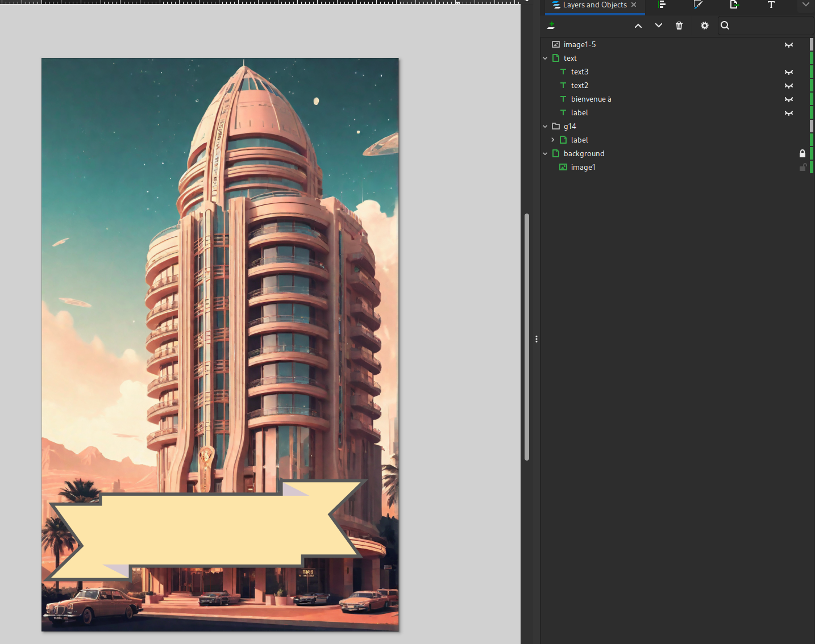Open the Align and Distribute tab icon

(x=662, y=5)
